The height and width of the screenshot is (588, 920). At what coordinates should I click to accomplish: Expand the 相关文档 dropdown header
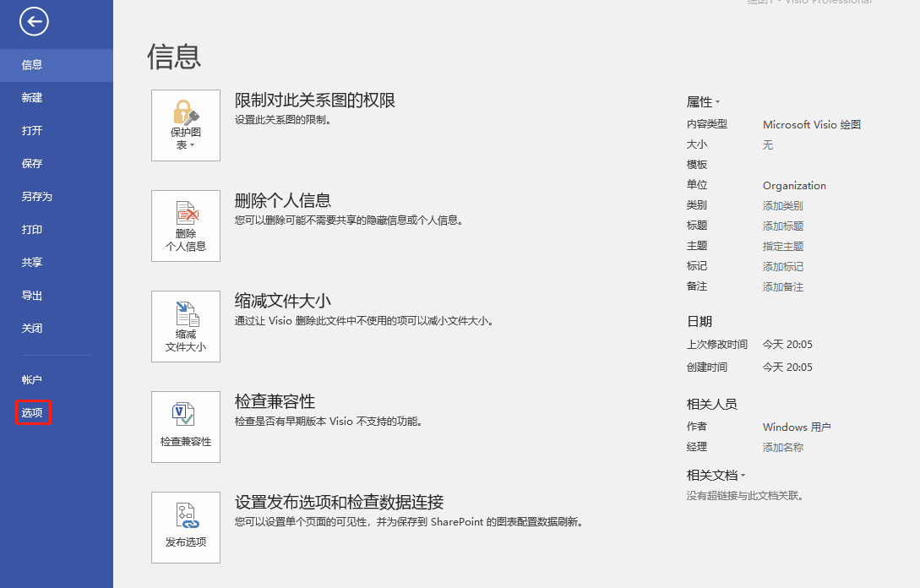[716, 476]
